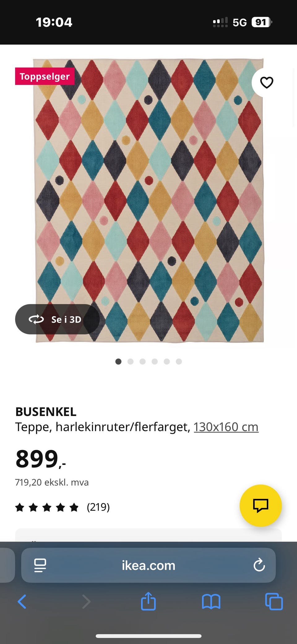Tap the BUSENKEL product title
The width and height of the screenshot is (297, 644).
coord(46,412)
